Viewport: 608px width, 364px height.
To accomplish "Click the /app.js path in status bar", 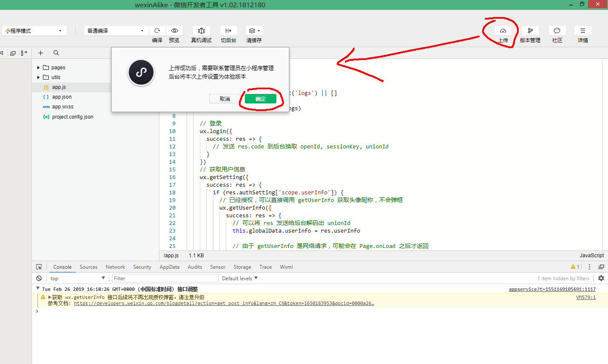I will click(x=171, y=256).
